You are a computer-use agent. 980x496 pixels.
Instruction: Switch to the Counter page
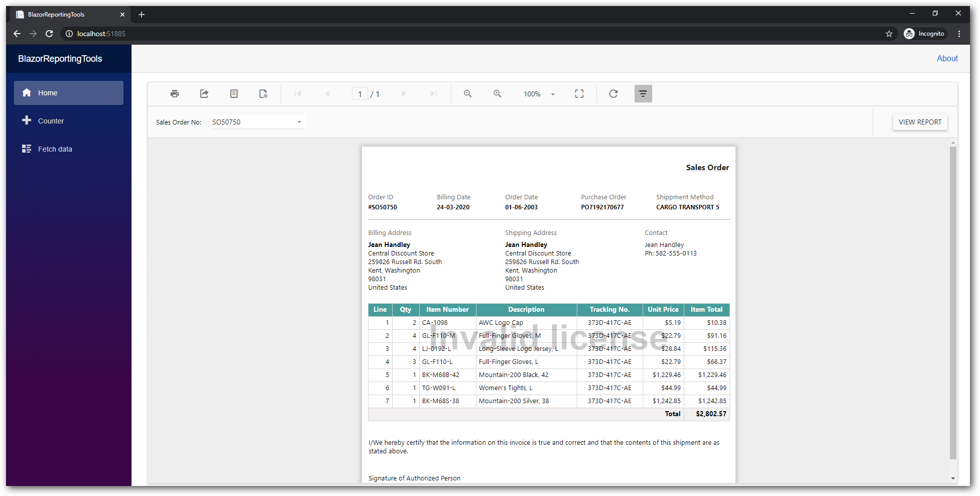(x=51, y=120)
